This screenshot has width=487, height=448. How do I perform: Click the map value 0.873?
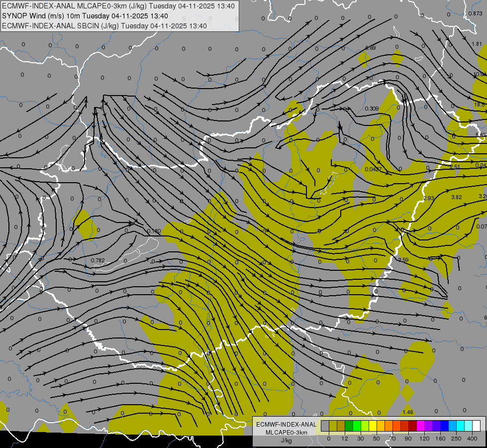pyautogui.click(x=475, y=13)
